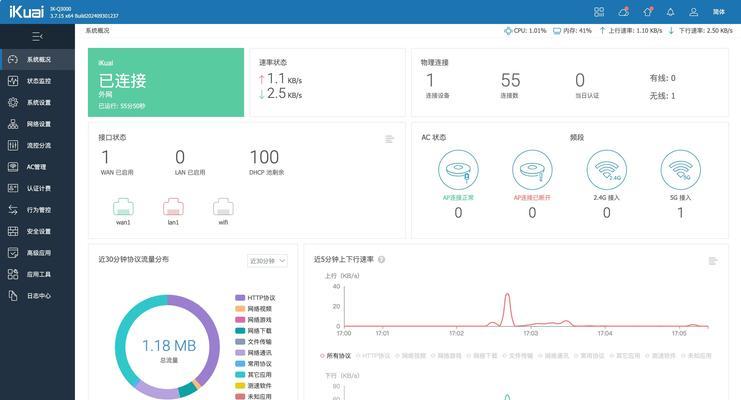This screenshot has height=400, width=741.
Task: Open the QR code grid icon in header
Action: click(x=599, y=12)
